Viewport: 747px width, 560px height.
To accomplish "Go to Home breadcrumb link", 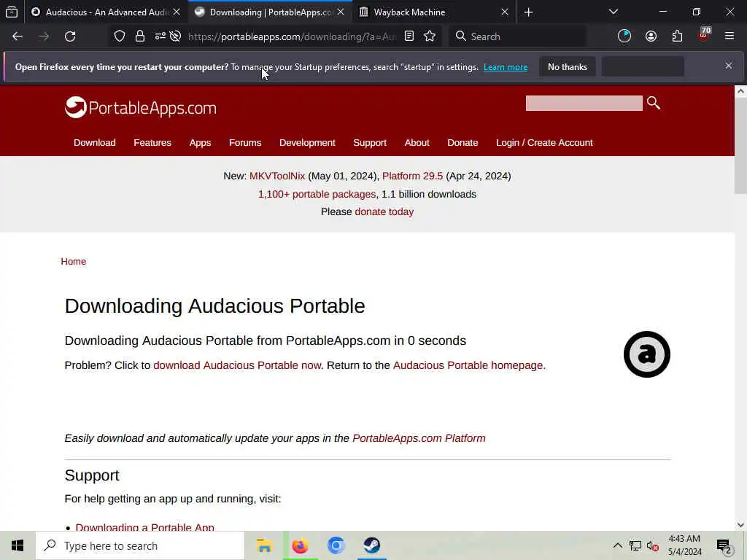I will click(x=74, y=262).
